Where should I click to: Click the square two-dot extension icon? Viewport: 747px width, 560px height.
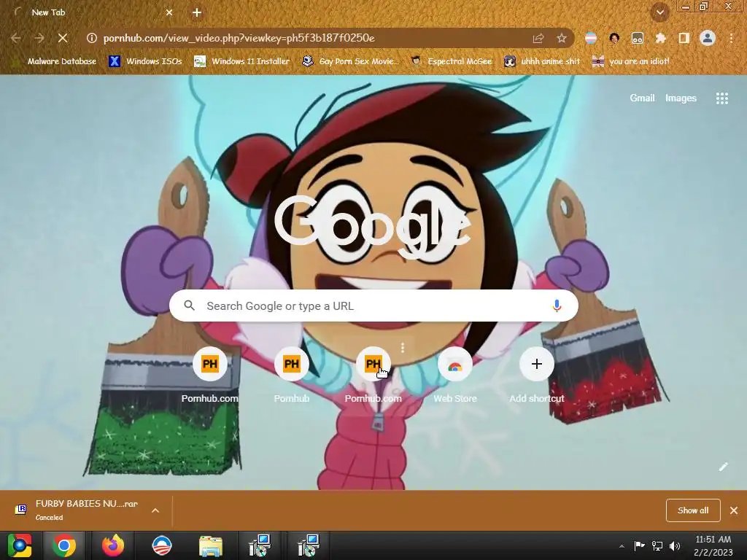[x=638, y=38]
